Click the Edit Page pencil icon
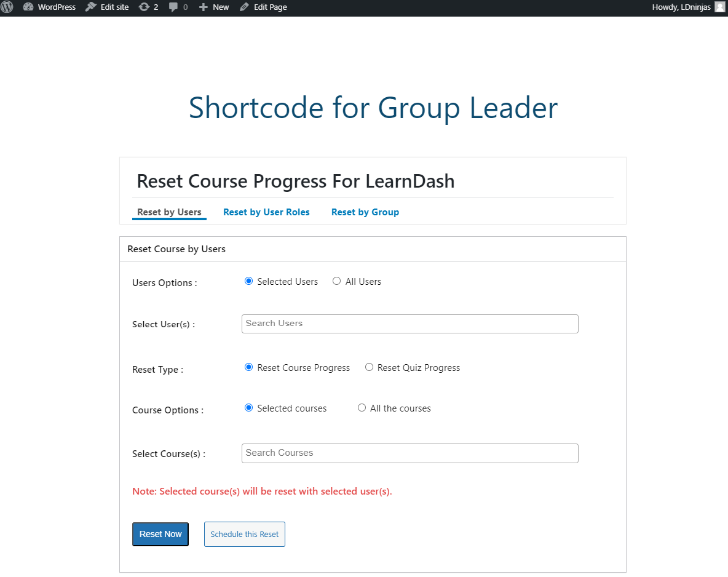This screenshot has width=728, height=577. coord(244,7)
